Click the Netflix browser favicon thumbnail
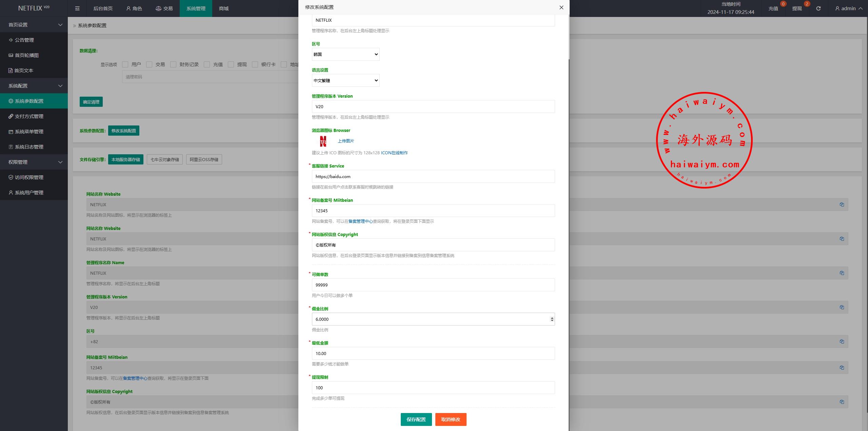 [323, 141]
